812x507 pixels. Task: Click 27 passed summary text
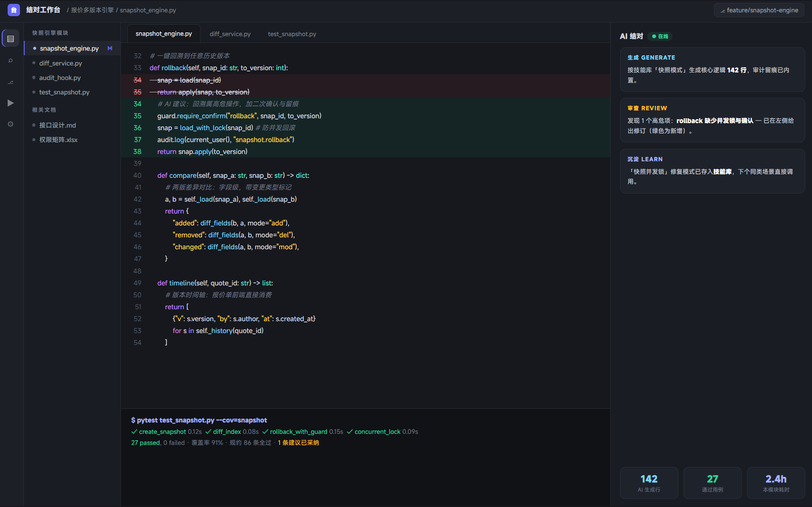coord(146,443)
